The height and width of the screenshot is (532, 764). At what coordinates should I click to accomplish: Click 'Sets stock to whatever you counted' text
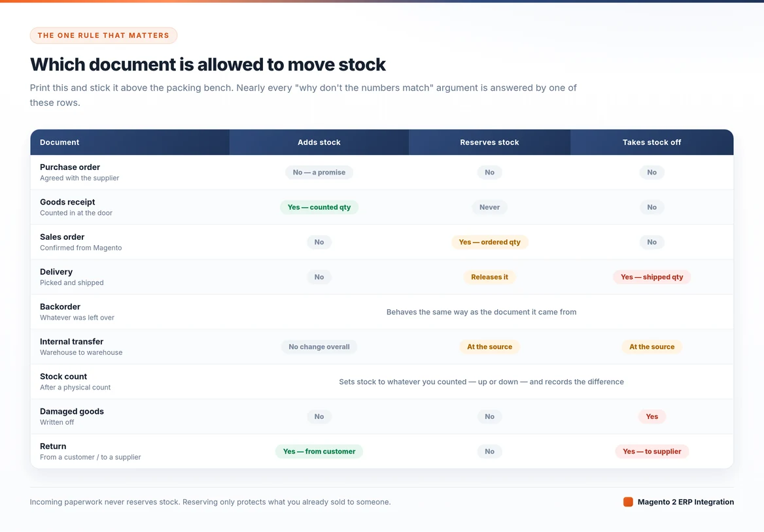[481, 382]
